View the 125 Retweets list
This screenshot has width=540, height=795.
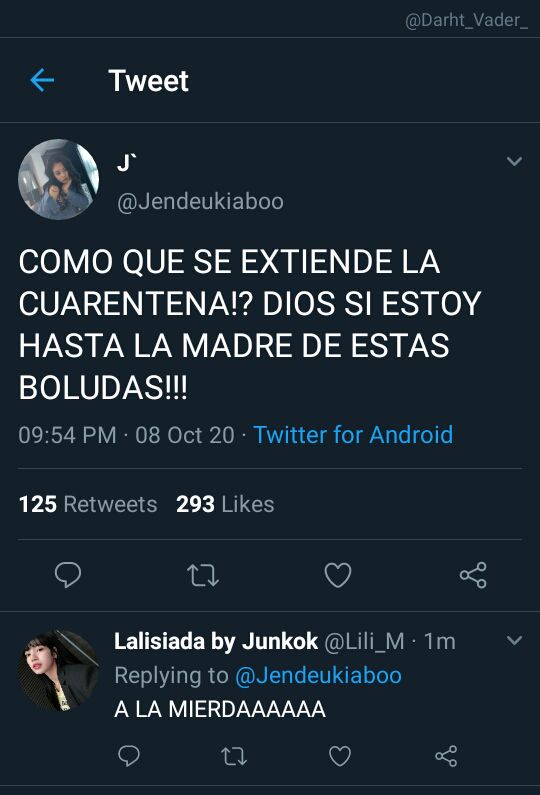(88, 504)
